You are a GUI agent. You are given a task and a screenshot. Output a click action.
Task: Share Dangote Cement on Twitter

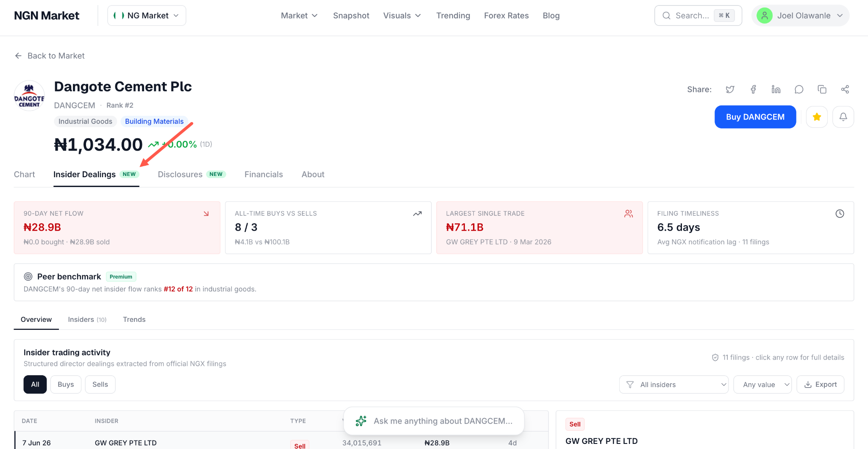pos(730,89)
